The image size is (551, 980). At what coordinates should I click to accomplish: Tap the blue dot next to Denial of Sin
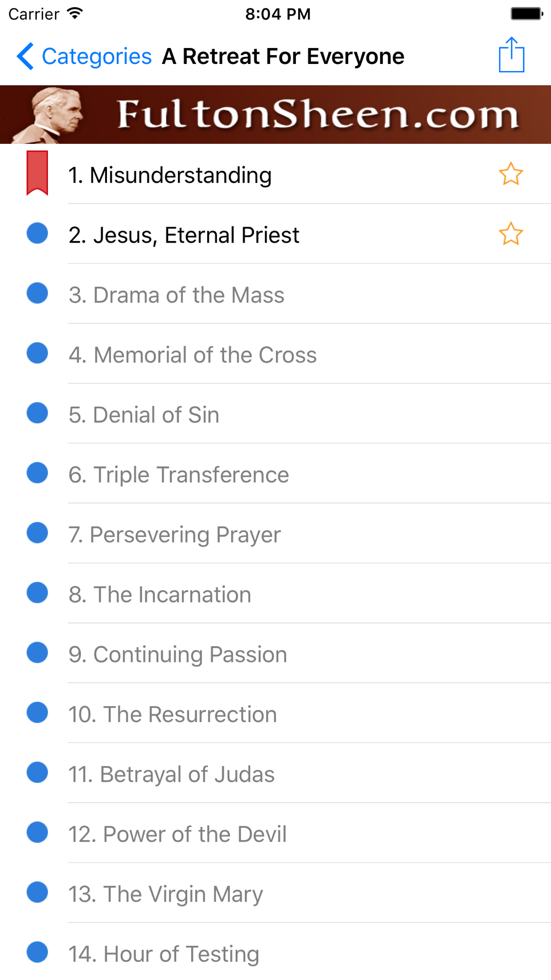[x=37, y=413]
